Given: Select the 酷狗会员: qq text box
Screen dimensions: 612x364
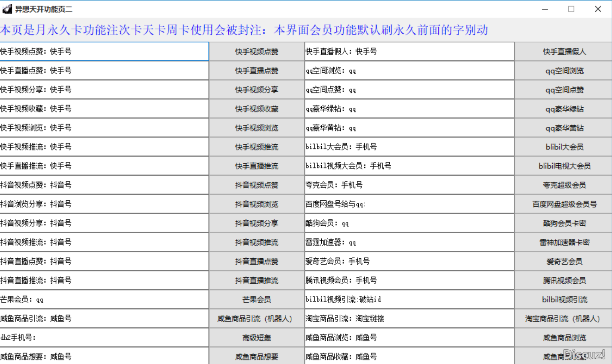Looking at the screenshot, I should [x=409, y=223].
